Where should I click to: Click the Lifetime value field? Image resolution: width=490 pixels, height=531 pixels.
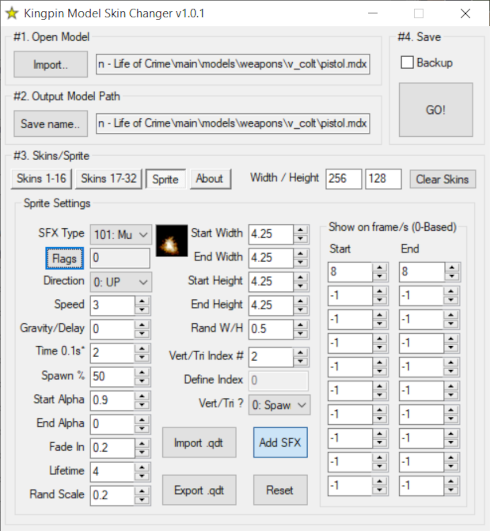click(112, 471)
